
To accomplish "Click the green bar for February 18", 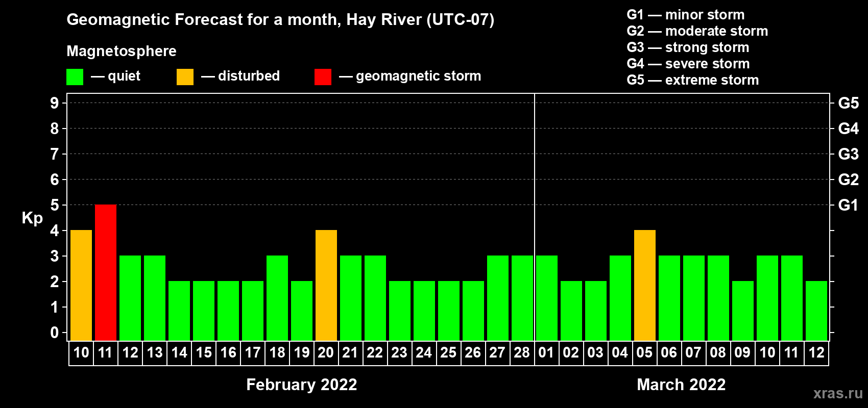I will [277, 298].
